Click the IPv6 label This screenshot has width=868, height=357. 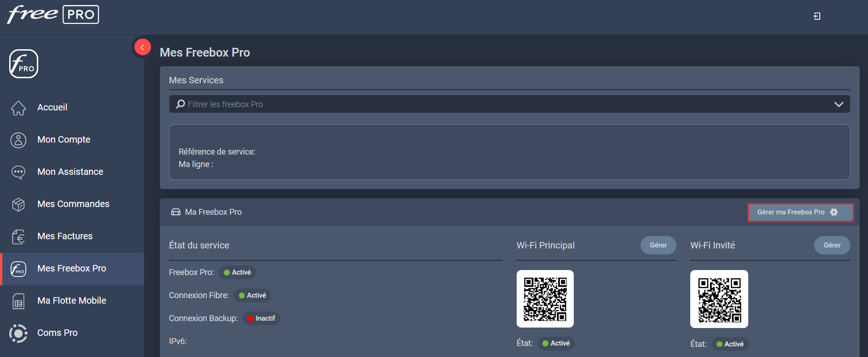(178, 341)
